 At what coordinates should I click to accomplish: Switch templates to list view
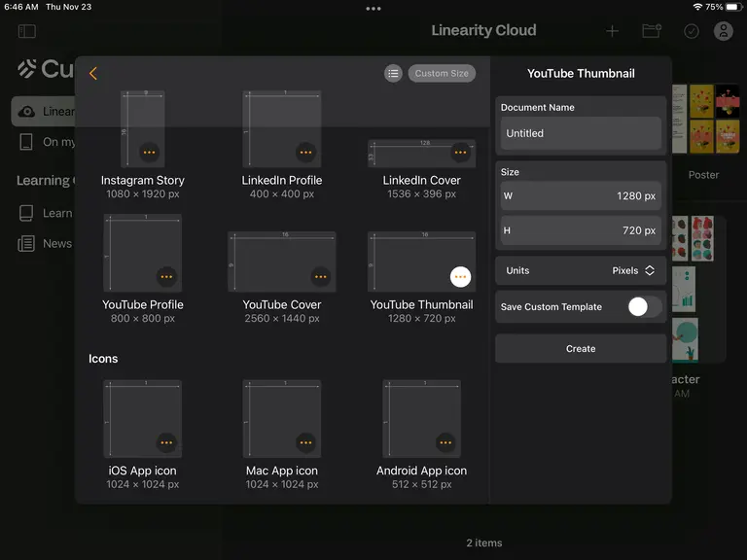click(x=393, y=73)
